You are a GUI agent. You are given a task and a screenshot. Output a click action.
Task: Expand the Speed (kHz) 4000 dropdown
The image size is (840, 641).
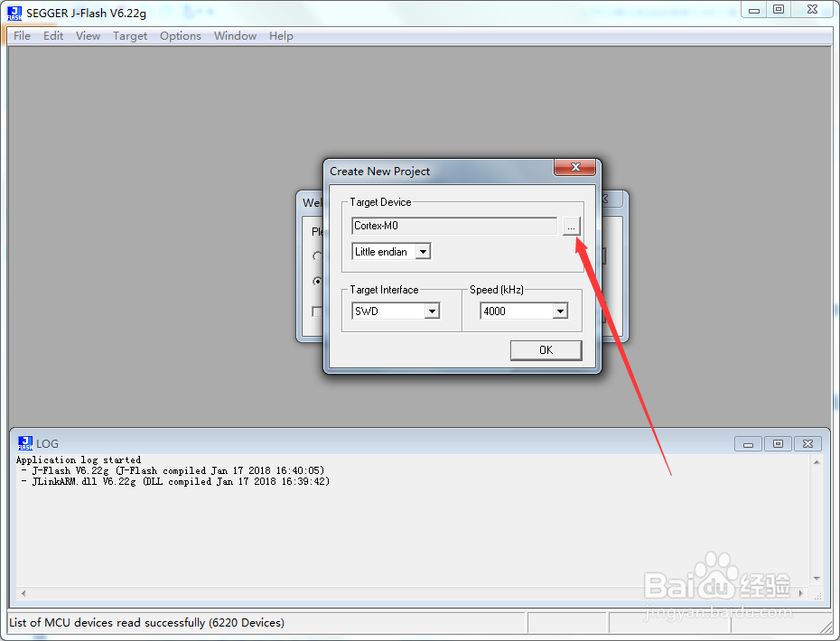pyautogui.click(x=560, y=311)
